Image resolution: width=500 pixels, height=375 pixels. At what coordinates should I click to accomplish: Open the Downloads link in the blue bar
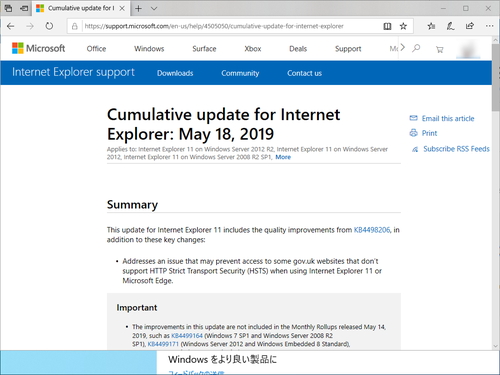point(175,73)
